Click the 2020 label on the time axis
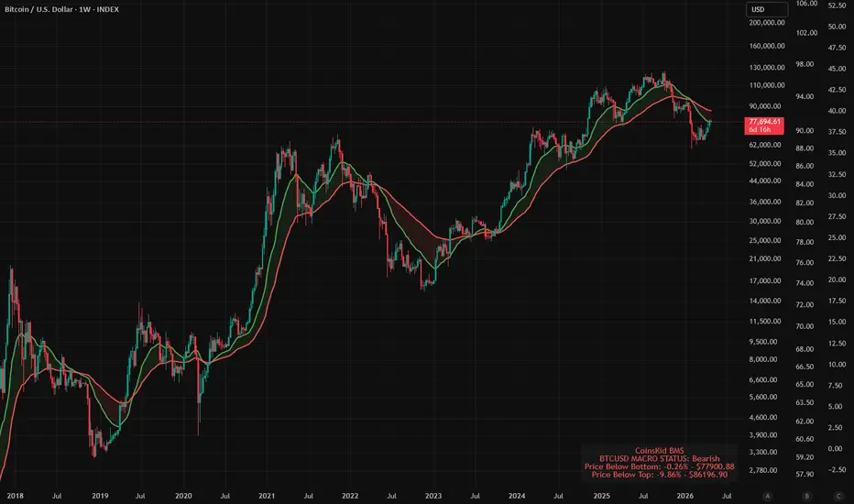854x504 pixels. (x=183, y=496)
